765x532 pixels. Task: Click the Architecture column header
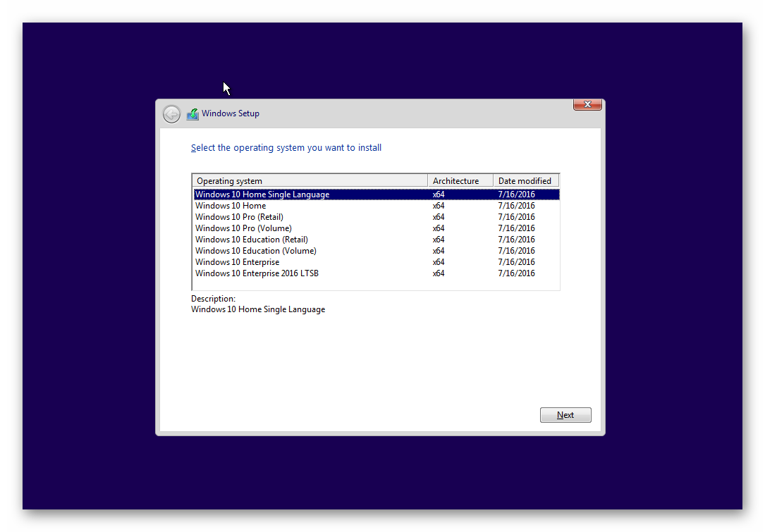[x=460, y=181]
